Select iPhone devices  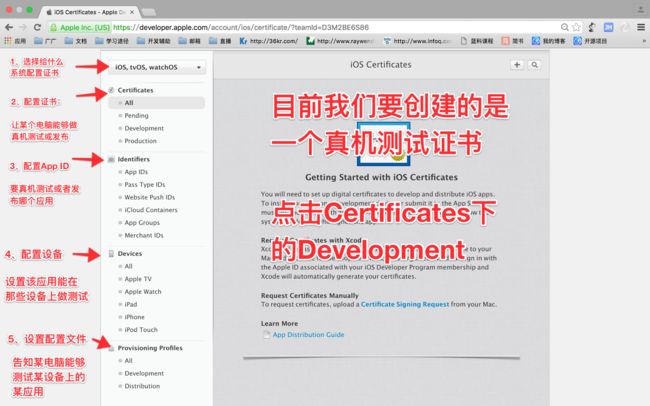click(134, 317)
